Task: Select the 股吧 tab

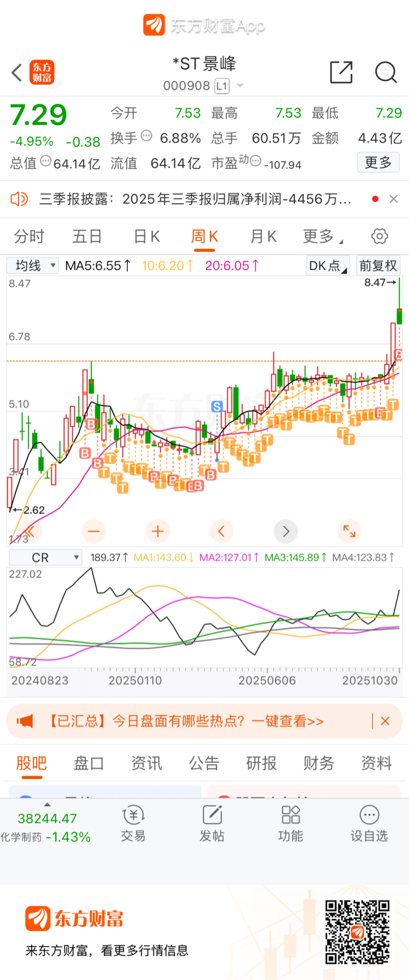Action: pyautogui.click(x=31, y=763)
